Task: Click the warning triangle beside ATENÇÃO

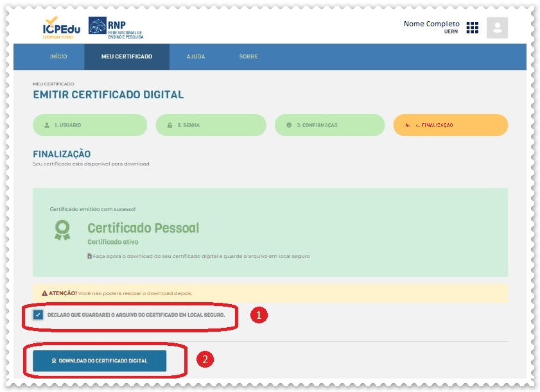Action: click(x=44, y=293)
